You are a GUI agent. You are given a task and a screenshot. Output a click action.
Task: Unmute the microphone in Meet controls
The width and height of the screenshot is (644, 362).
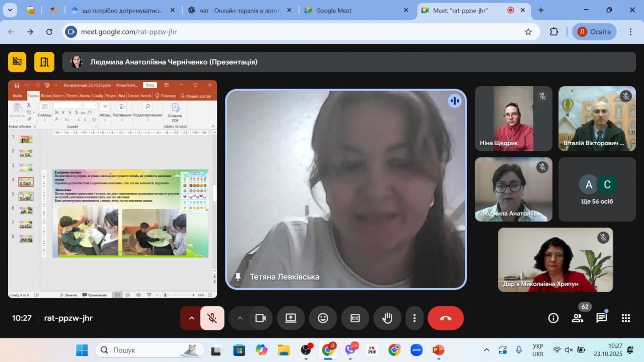tap(212, 318)
